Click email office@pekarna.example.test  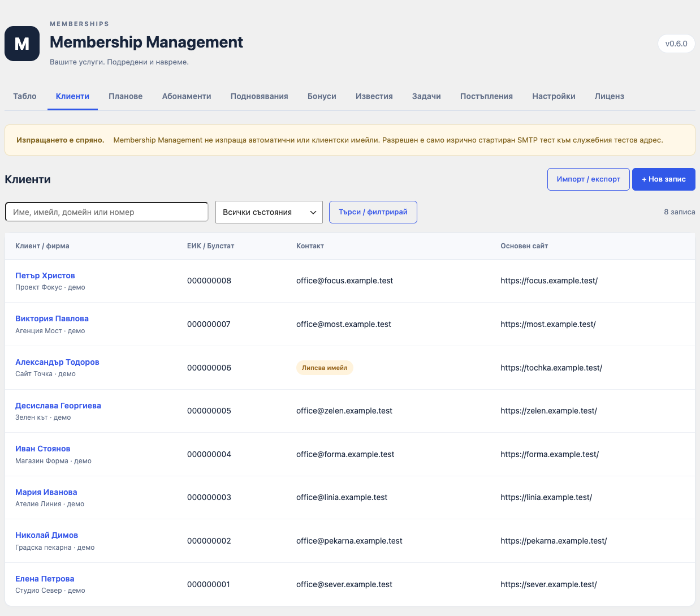pos(349,541)
